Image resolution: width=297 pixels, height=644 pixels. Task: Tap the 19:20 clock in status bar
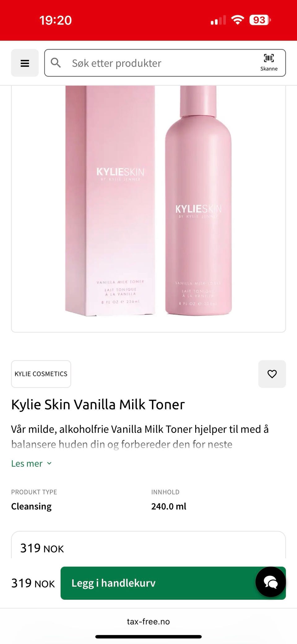56,20
